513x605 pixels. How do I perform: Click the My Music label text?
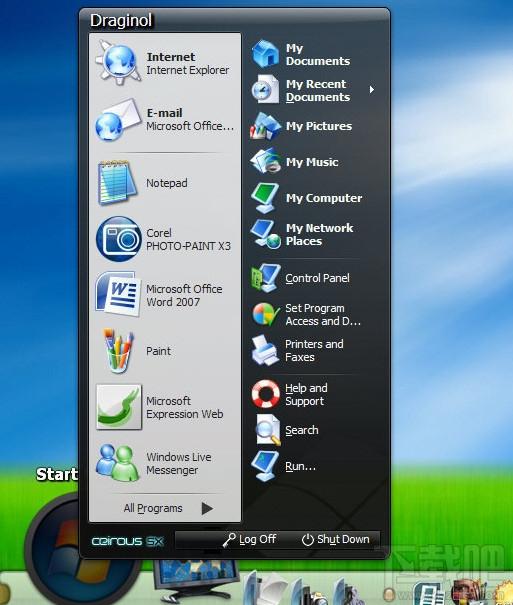(x=312, y=162)
